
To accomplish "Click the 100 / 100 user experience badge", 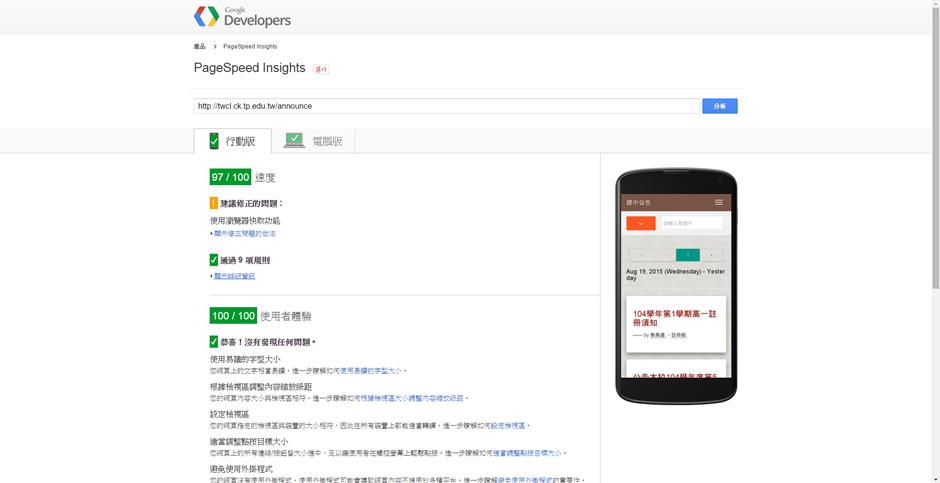I will coord(233,316).
